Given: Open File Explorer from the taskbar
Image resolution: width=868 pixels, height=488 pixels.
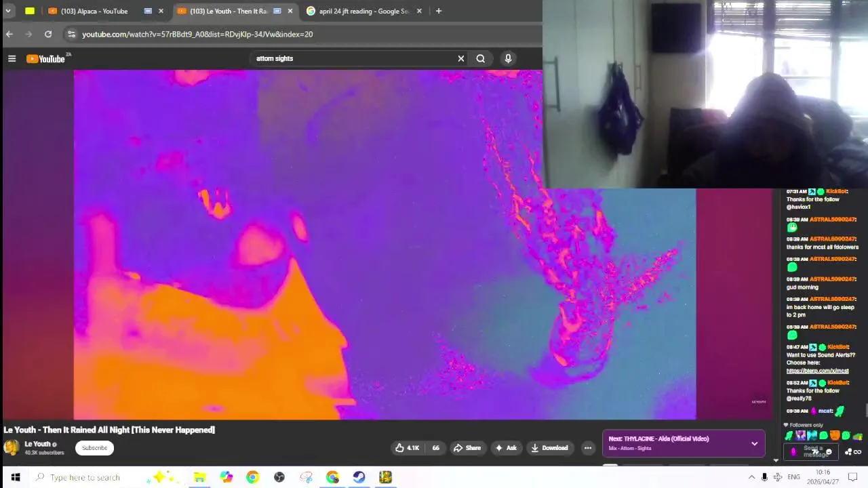Looking at the screenshot, I should (x=199, y=477).
